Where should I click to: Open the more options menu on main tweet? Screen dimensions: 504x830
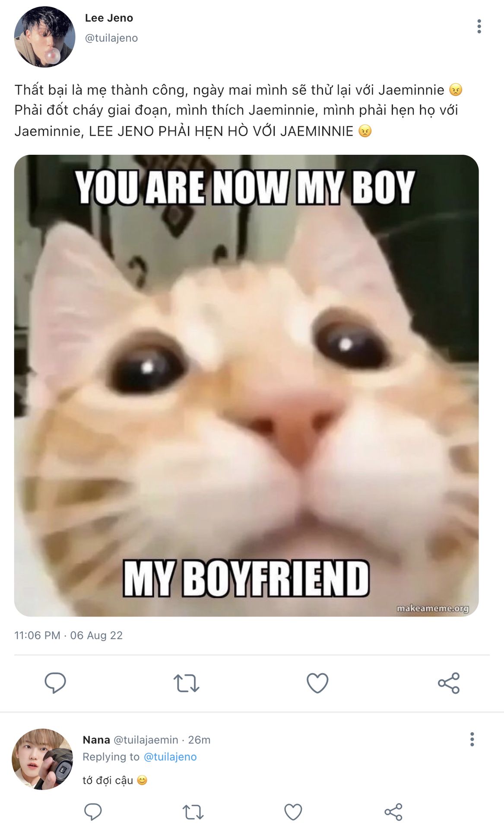[x=479, y=26]
